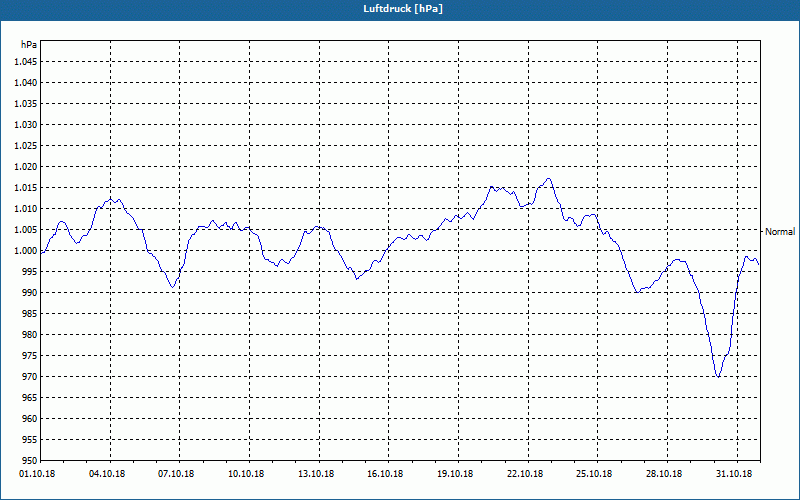Viewport: 800px width, 500px height.
Task: Click the Luftdruck [hPa] chart title
Action: [x=403, y=9]
